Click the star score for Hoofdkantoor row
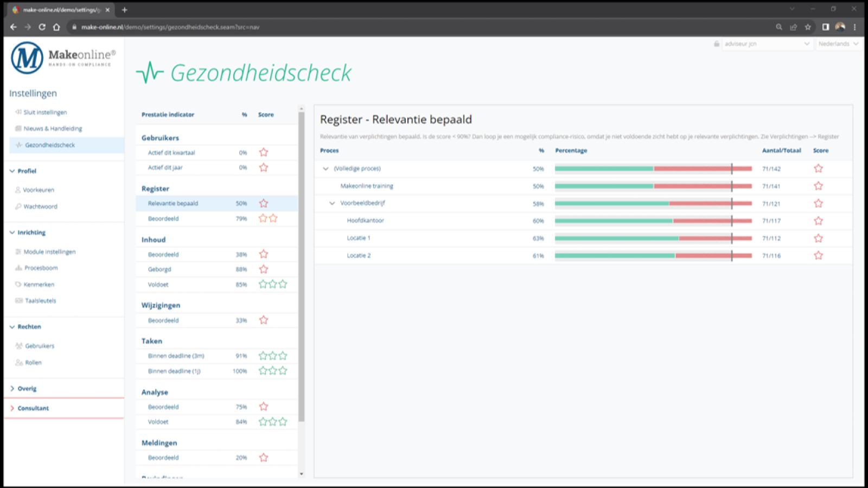This screenshot has width=868, height=488. pyautogui.click(x=818, y=221)
